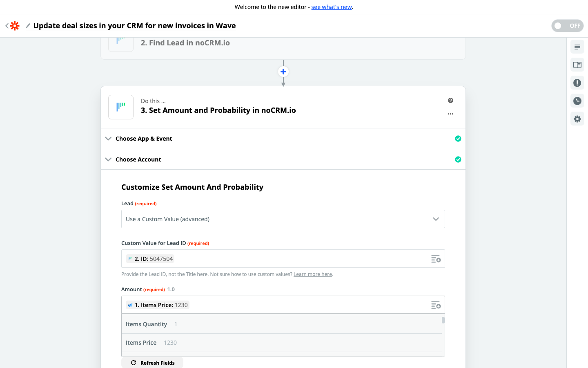Open the clock history icon in sidebar

point(577,101)
